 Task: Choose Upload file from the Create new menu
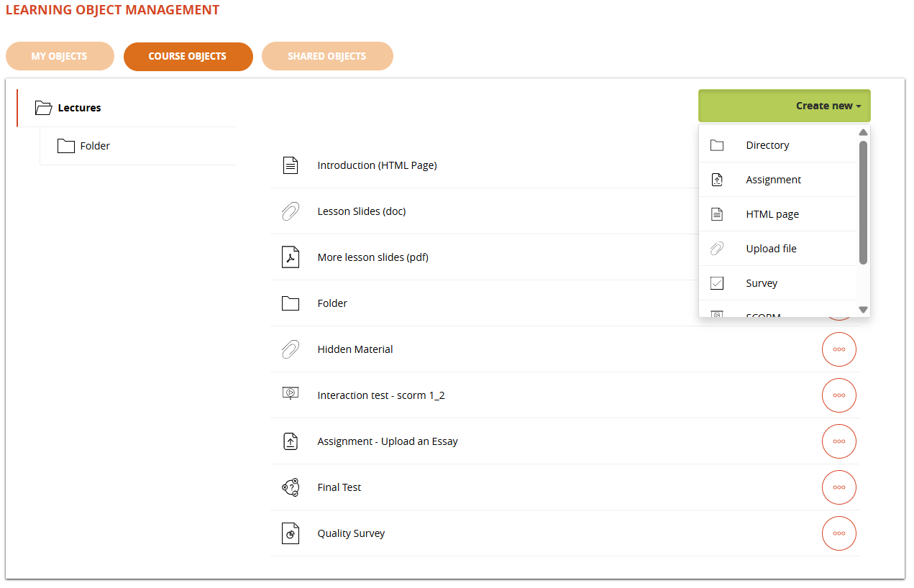771,249
